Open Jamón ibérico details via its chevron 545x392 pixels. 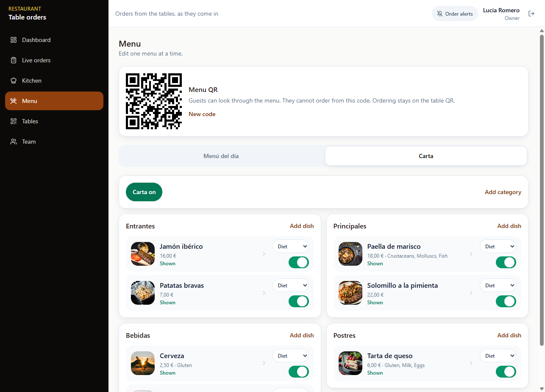[x=264, y=254]
